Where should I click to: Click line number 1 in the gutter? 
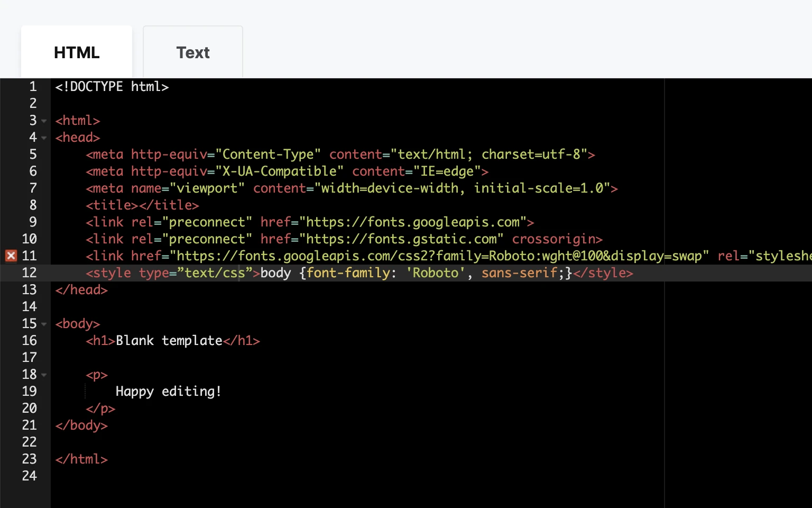[x=33, y=87]
